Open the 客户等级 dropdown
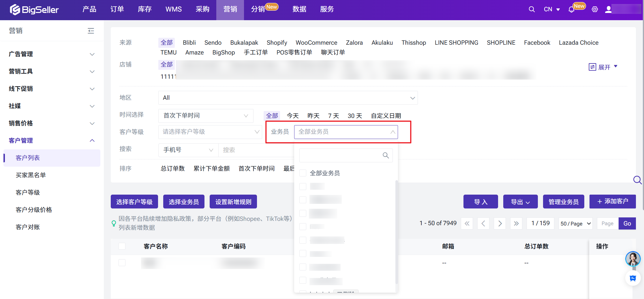Image resolution: width=644 pixels, height=299 pixels. 210,132
